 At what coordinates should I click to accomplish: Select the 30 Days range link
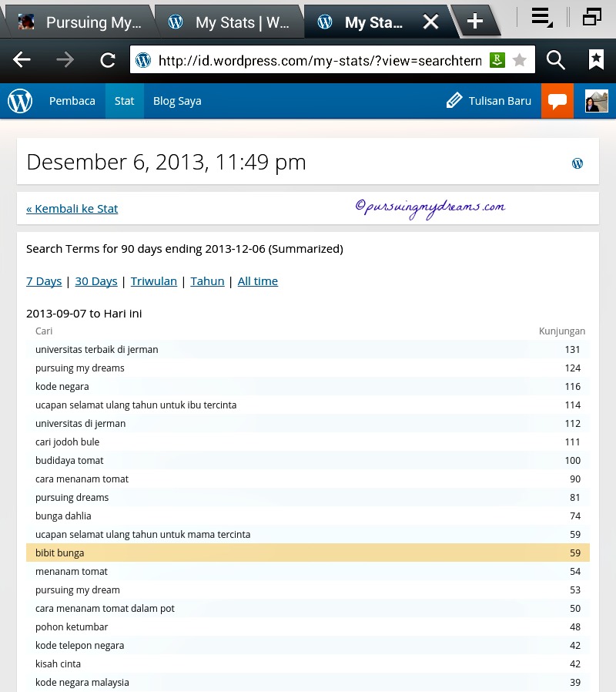click(x=96, y=281)
